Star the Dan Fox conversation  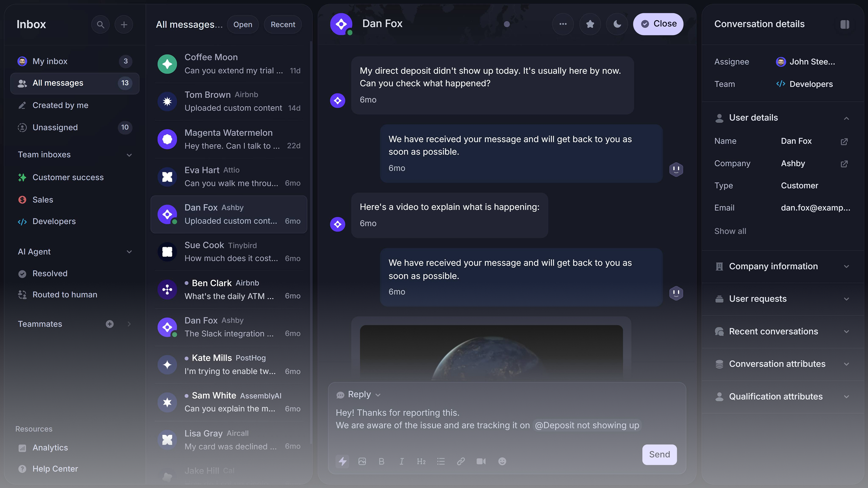pyautogui.click(x=590, y=24)
